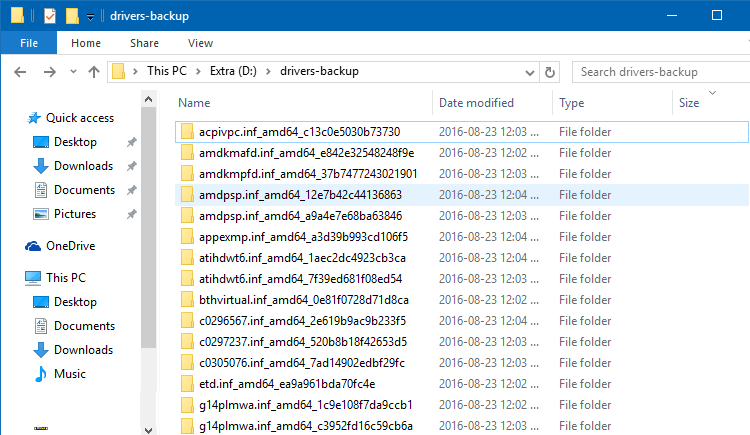Open Documents under This PC
The width and height of the screenshot is (750, 435).
(74, 326)
